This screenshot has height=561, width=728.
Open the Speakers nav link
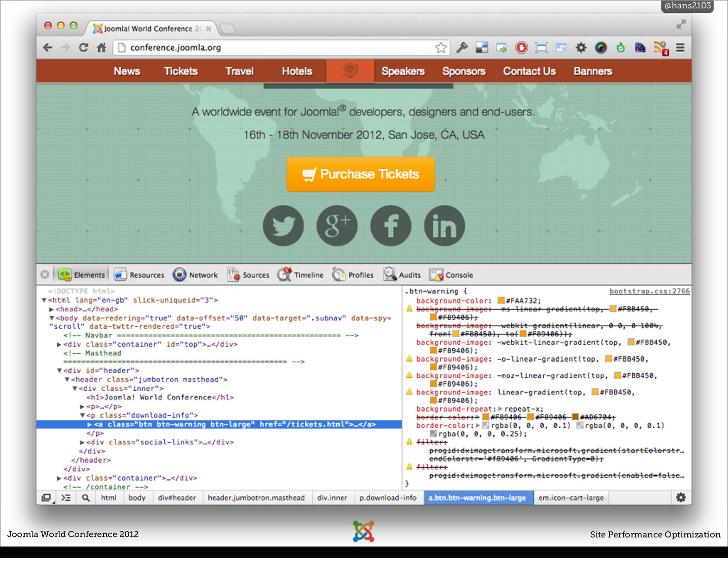[x=403, y=71]
